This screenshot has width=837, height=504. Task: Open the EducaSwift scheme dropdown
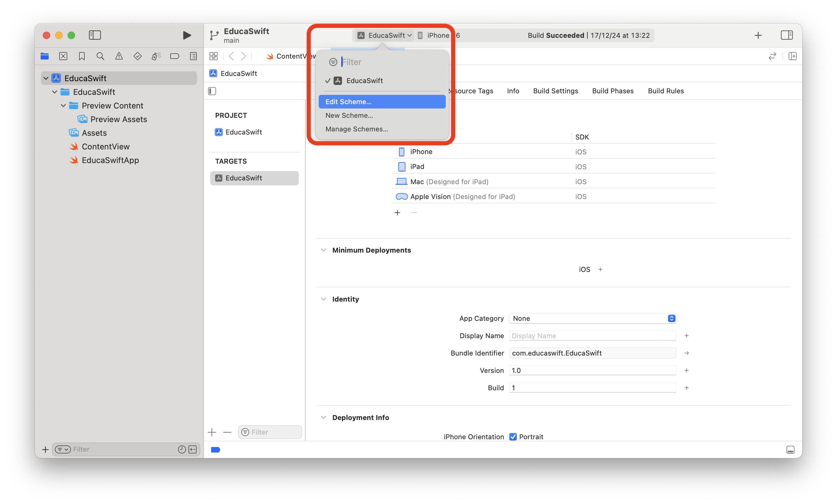[x=384, y=35]
